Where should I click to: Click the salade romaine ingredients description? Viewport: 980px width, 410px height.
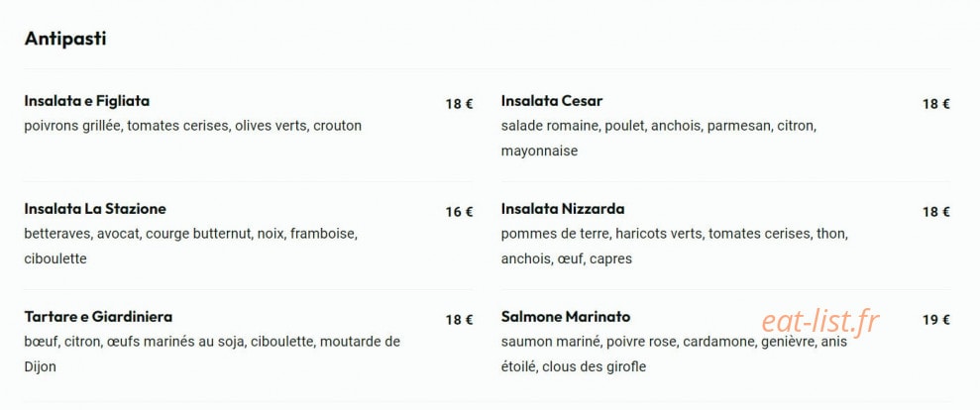[x=659, y=138]
